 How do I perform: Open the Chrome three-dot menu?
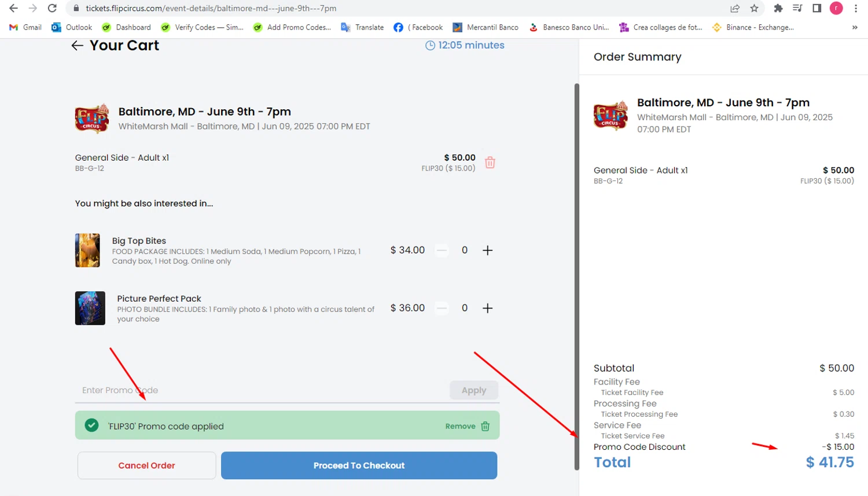tap(856, 8)
